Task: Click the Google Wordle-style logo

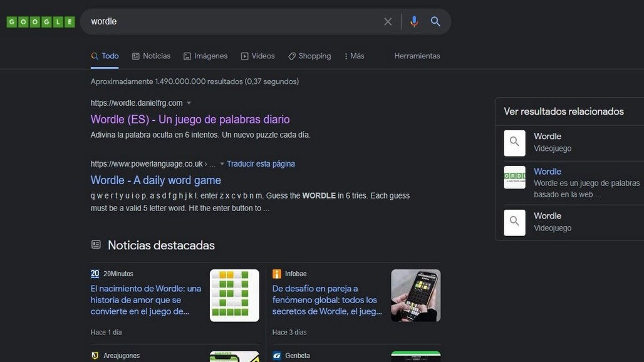Action: (41, 22)
